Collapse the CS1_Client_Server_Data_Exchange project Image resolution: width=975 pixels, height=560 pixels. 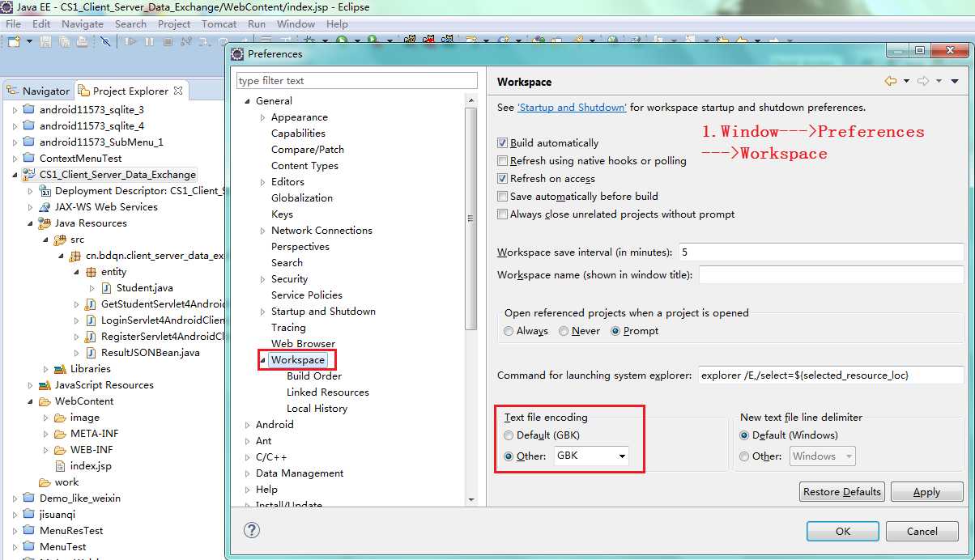click(x=15, y=175)
